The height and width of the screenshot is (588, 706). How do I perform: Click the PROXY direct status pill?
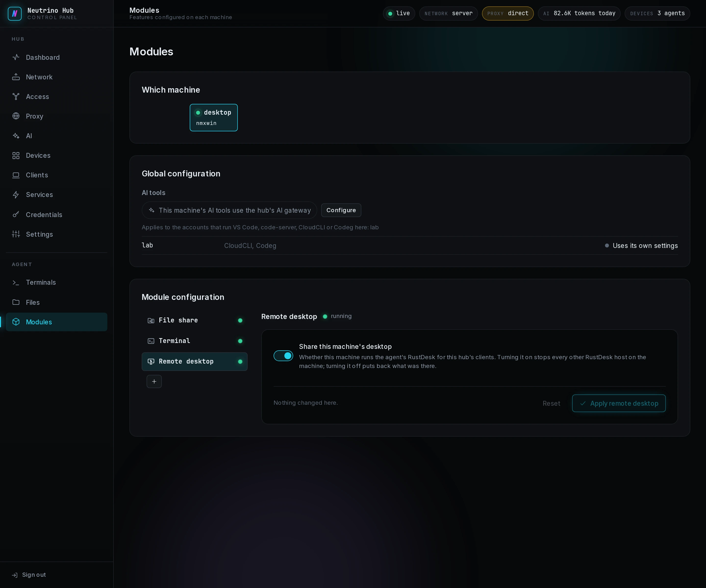pyautogui.click(x=508, y=13)
